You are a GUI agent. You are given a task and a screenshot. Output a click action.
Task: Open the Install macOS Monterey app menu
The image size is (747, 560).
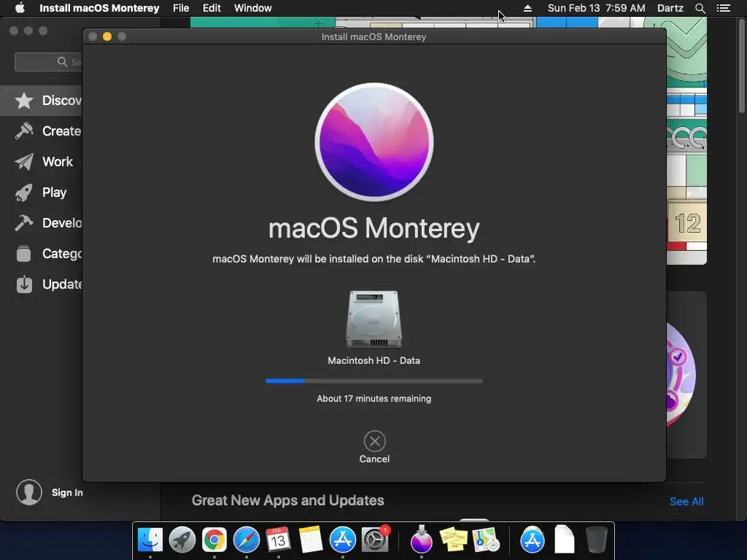pos(99,8)
